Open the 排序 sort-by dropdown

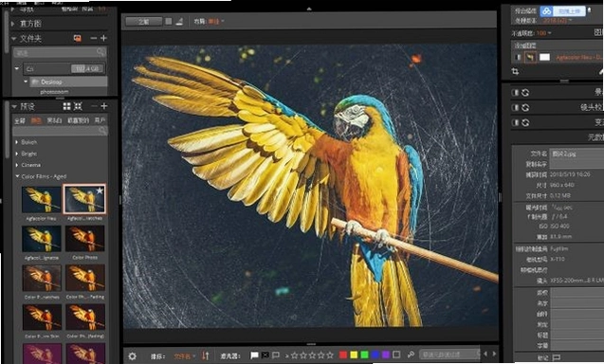185,356
